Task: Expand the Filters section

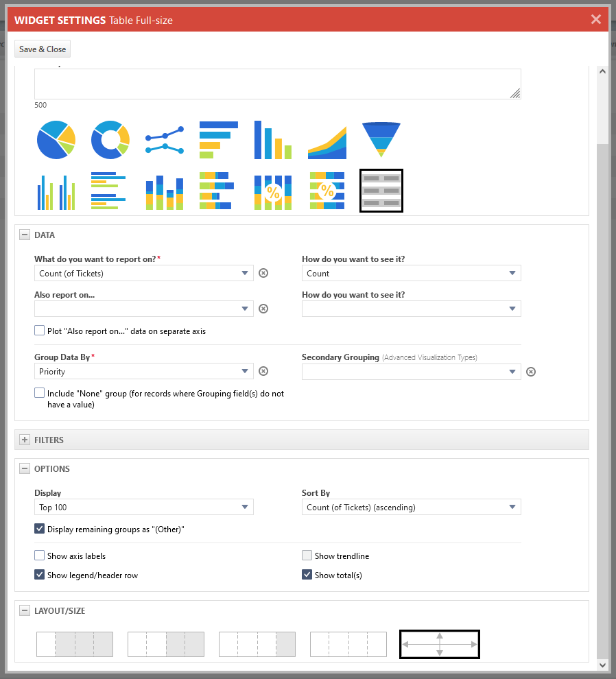Action: point(25,440)
